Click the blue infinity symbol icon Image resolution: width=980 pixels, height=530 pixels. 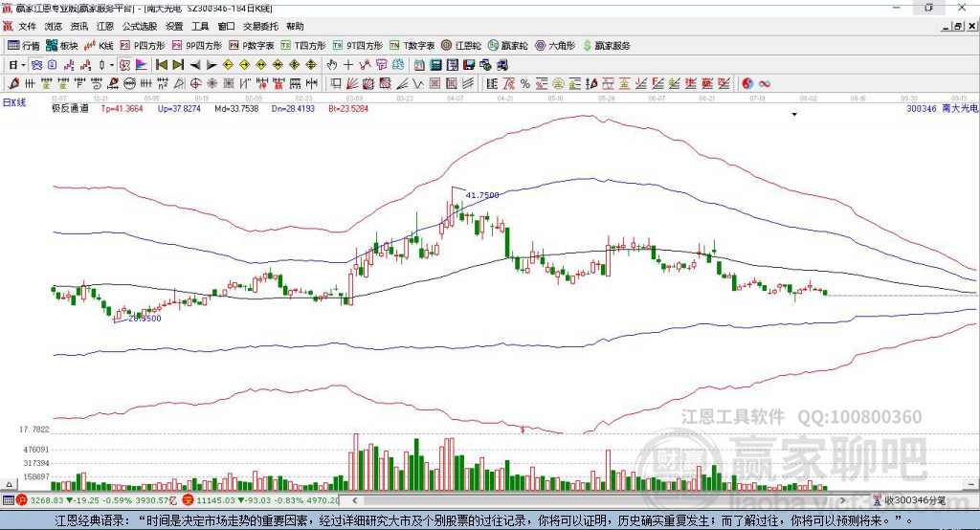[x=765, y=84]
